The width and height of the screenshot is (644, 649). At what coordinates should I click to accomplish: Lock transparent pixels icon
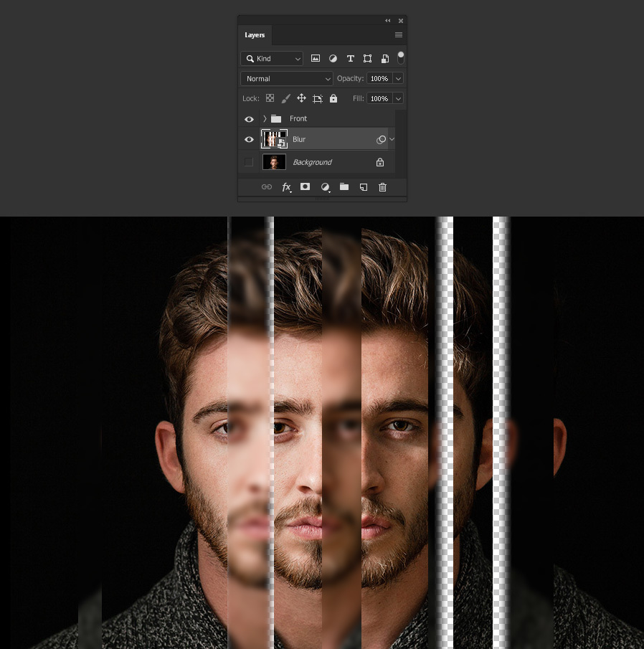click(270, 98)
